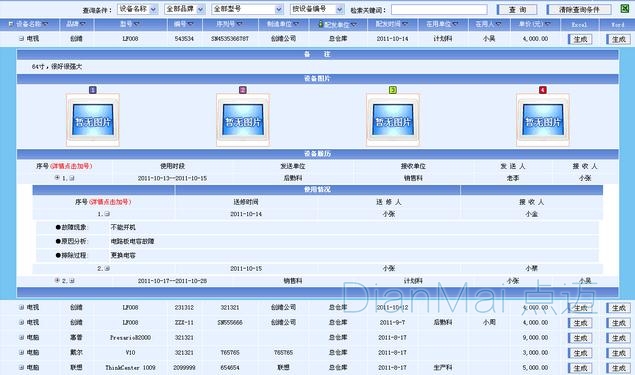Generate Excel for row numbered ZZZ-11
635x375 pixels.
coord(580,323)
